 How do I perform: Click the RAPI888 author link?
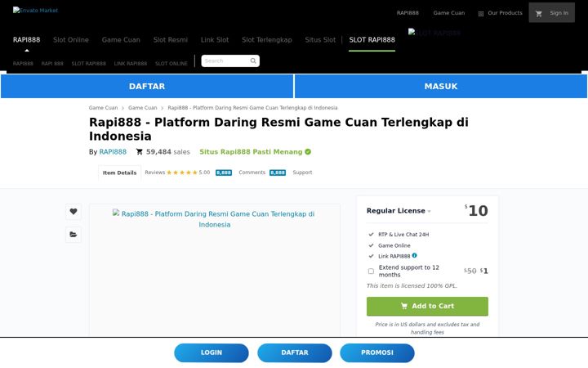[x=113, y=152]
